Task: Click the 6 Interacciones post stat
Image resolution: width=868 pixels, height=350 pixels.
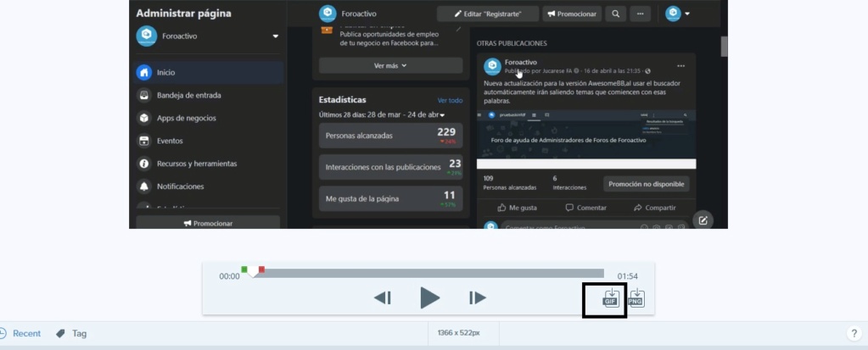Action: point(569,183)
